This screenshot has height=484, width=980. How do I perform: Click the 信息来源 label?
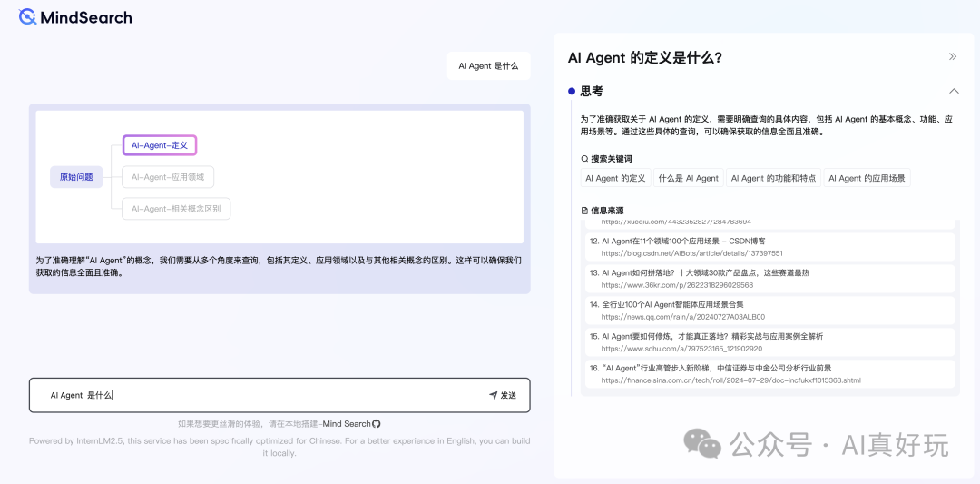click(x=607, y=211)
